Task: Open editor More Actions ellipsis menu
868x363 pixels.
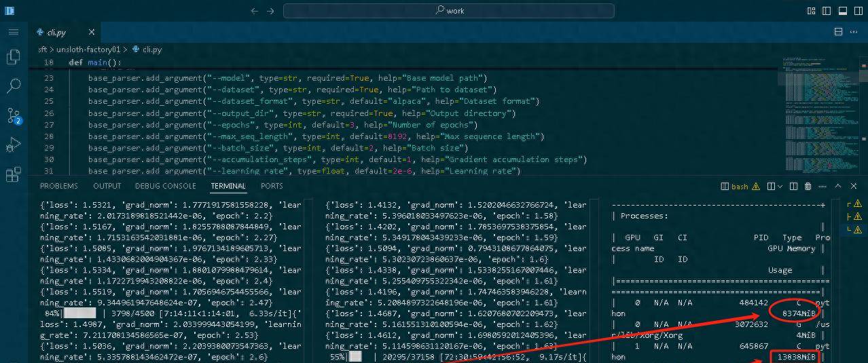Action: click(854, 32)
